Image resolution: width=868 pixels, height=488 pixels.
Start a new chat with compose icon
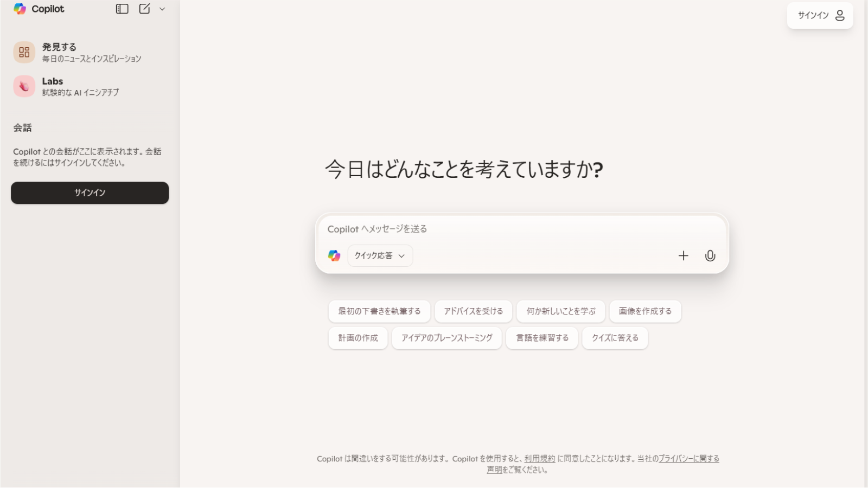pos(144,9)
